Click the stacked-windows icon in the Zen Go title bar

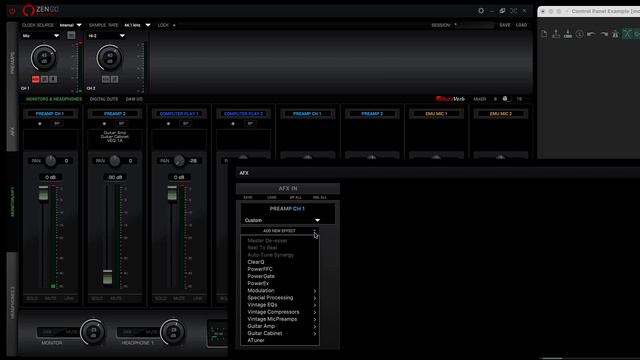pyautogui.click(x=502, y=11)
